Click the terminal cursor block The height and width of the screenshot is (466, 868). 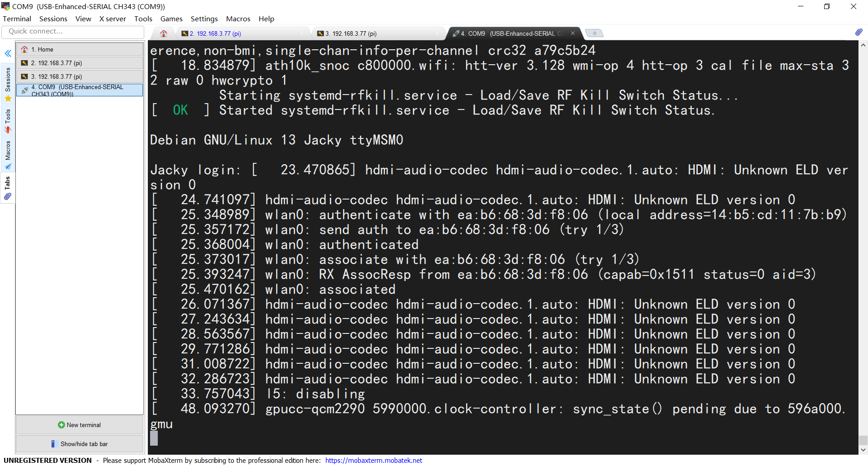[x=154, y=438]
